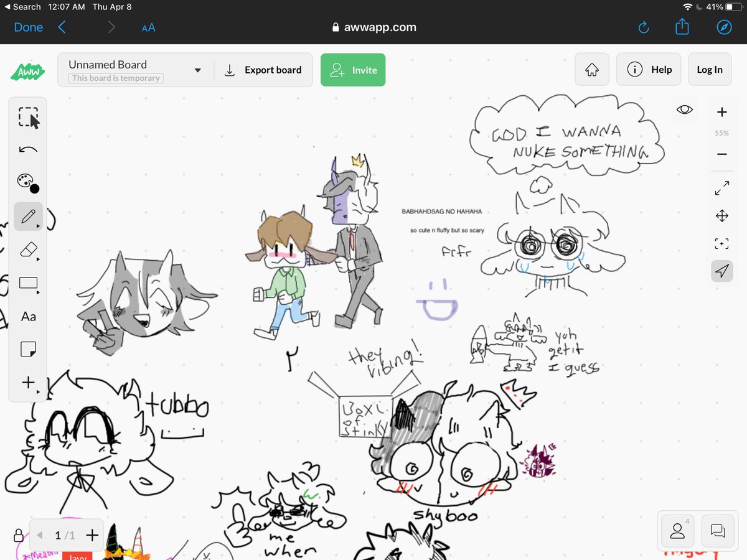This screenshot has height=560, width=747.
Task: Tap Done in Safari bar
Action: pos(29,27)
